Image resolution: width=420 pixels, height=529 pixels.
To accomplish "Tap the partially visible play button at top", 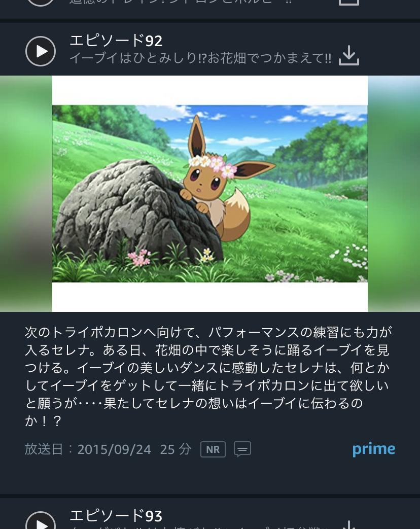I will [41, 3].
